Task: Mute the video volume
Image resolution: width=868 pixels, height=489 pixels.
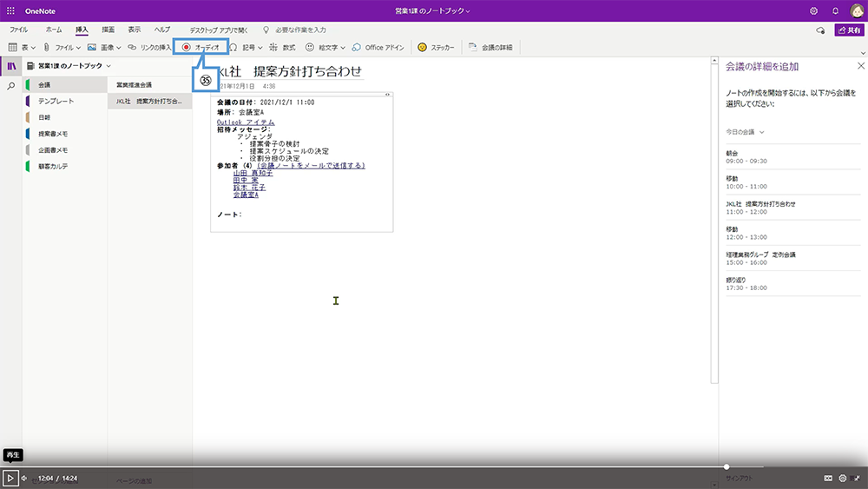Action: coord(24,478)
